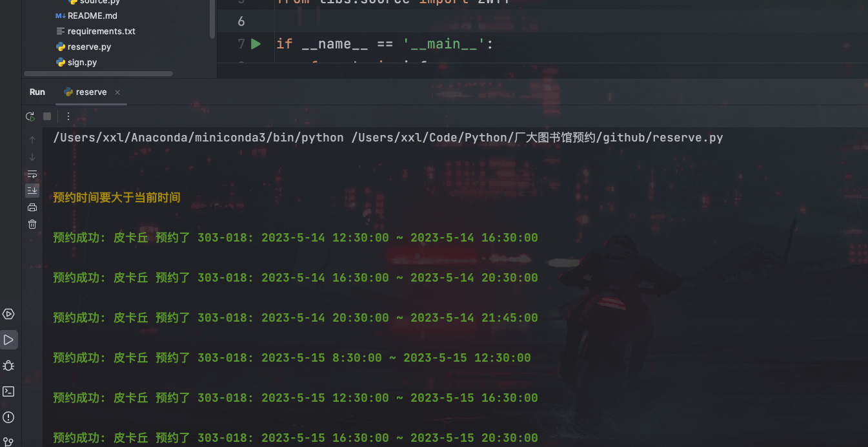Open the Git tool window
Viewport: 868px width, 447px height.
click(x=8, y=442)
